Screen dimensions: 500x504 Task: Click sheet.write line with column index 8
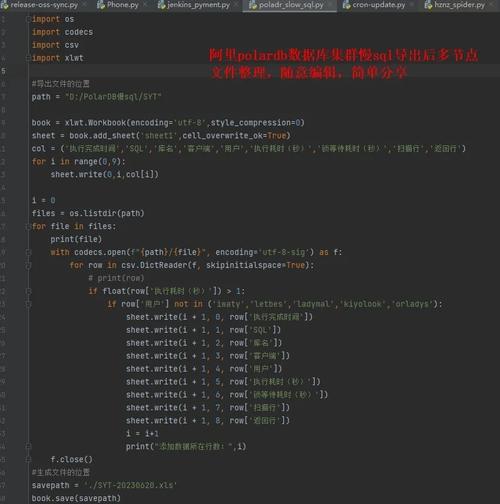pyautogui.click(x=208, y=421)
